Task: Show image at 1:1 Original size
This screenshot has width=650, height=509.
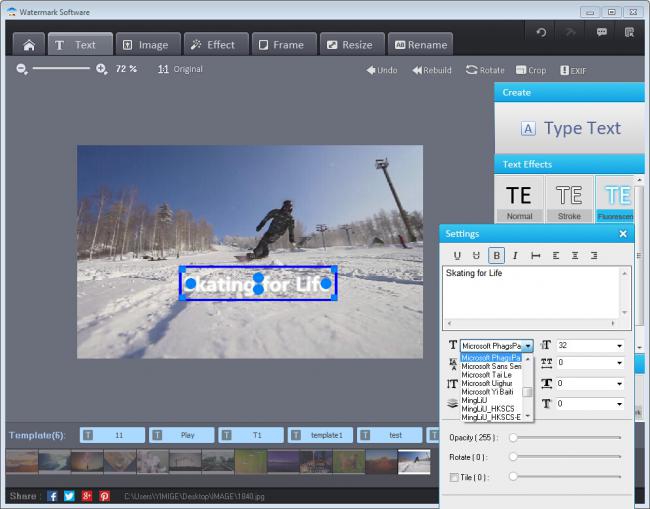Action: tap(180, 69)
